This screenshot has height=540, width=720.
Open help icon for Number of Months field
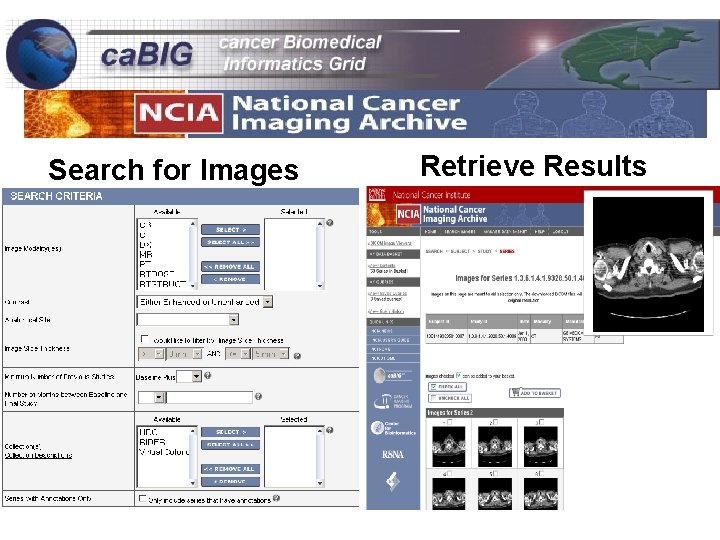[x=259, y=396]
